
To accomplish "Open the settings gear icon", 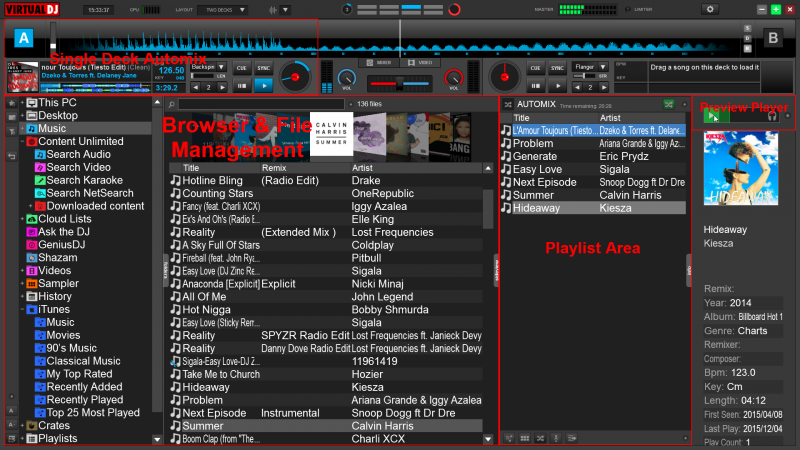I will point(710,9).
